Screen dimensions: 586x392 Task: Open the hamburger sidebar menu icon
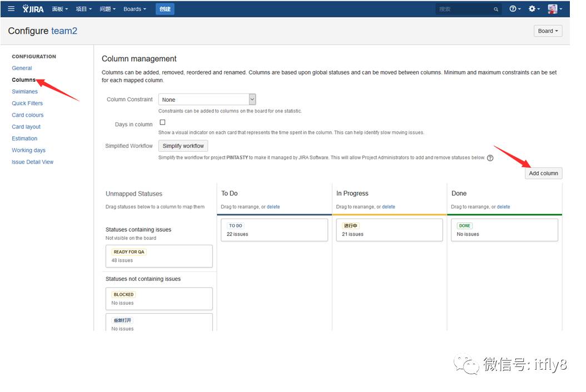pos(11,8)
